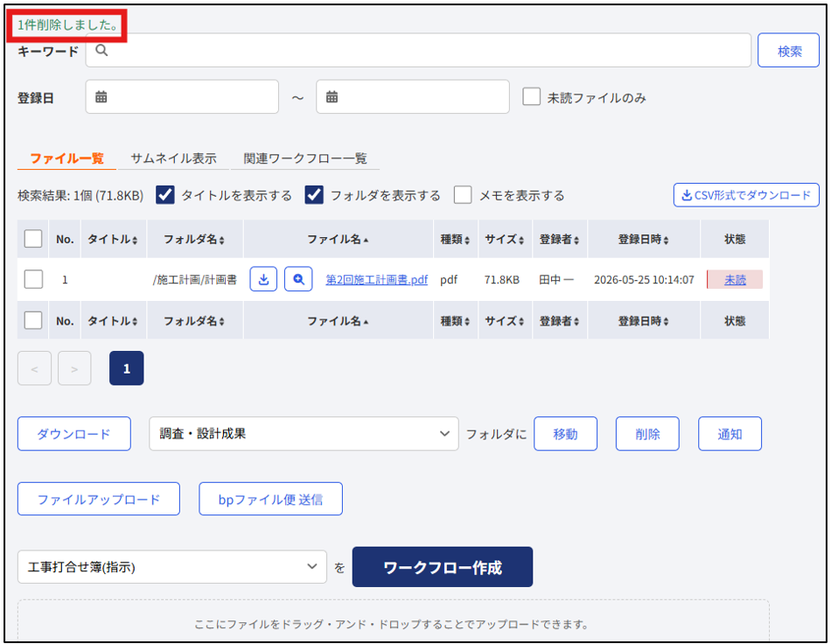Click bpファイル便 送信 button
Image resolution: width=831 pixels, height=644 pixels.
pyautogui.click(x=271, y=499)
